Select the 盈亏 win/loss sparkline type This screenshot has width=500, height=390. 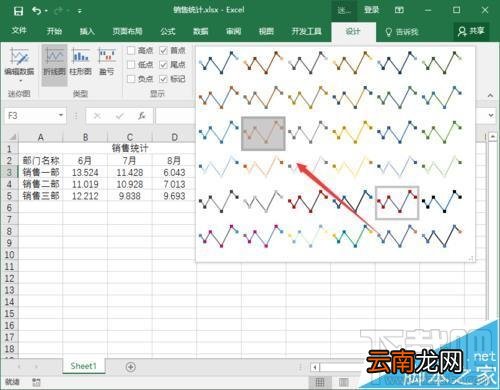pos(107,62)
